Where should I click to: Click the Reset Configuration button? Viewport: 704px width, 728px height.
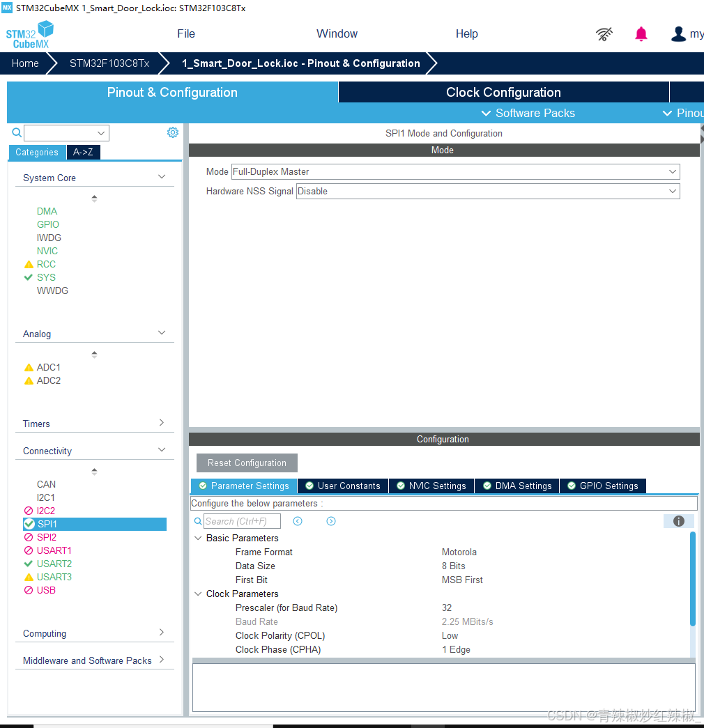247,463
